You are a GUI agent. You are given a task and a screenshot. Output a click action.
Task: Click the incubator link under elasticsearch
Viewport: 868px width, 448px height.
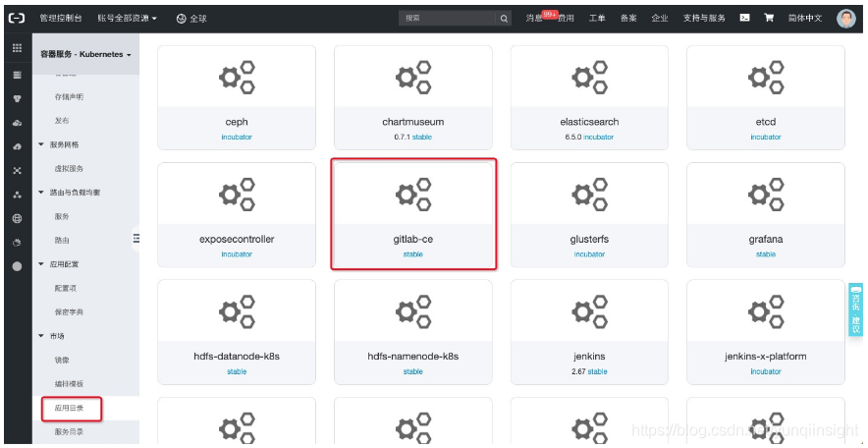[x=598, y=137]
